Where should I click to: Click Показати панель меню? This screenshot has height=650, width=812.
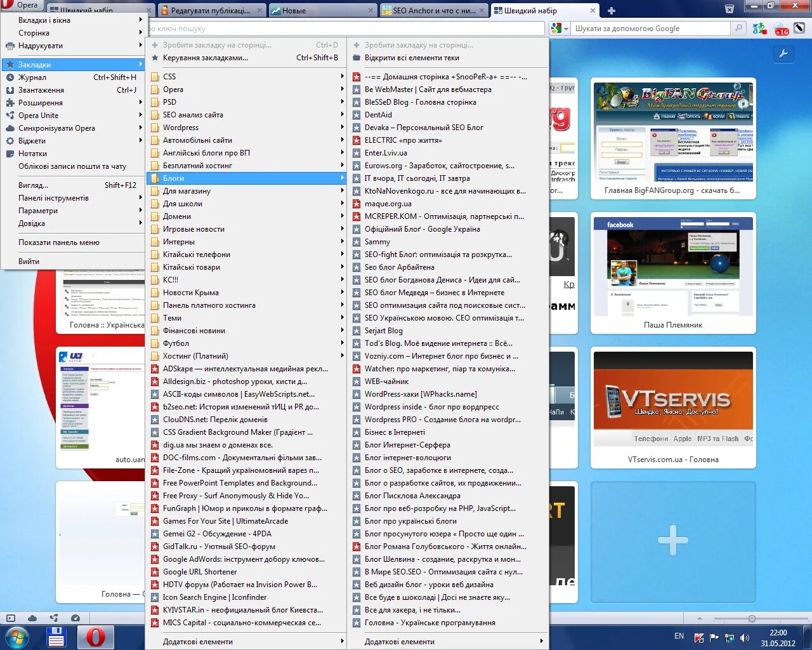74,242
